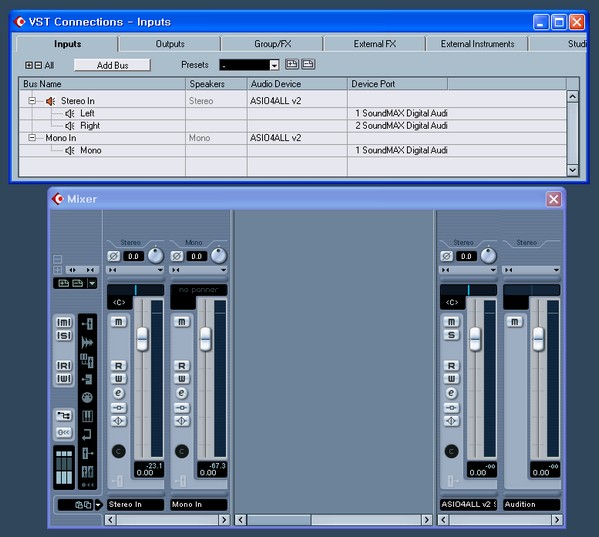Click the reset mixer channels icon

coord(64,432)
